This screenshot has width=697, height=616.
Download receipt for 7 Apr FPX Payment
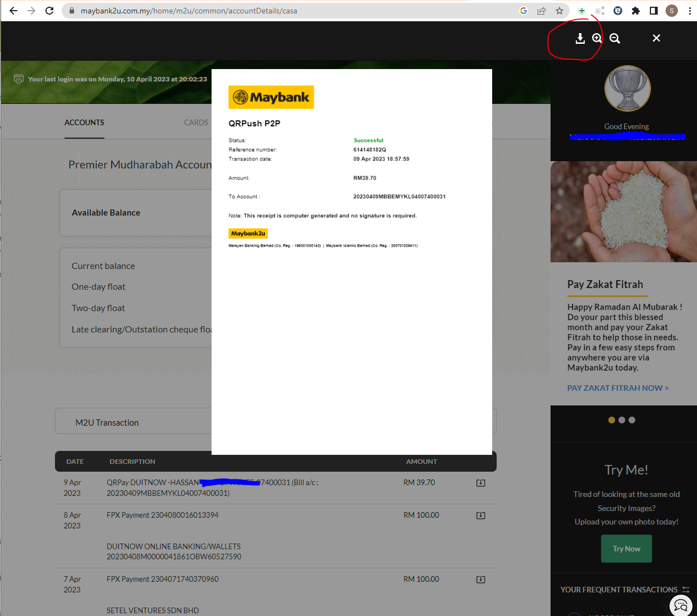[481, 580]
